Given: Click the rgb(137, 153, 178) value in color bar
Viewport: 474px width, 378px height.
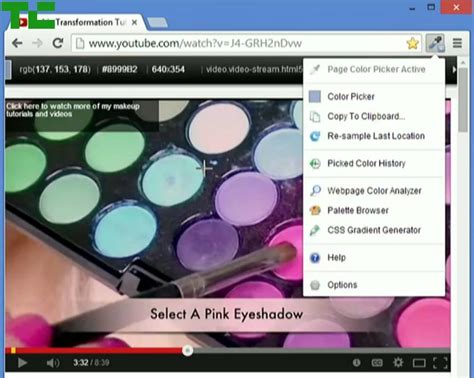Looking at the screenshot, I should (x=55, y=69).
